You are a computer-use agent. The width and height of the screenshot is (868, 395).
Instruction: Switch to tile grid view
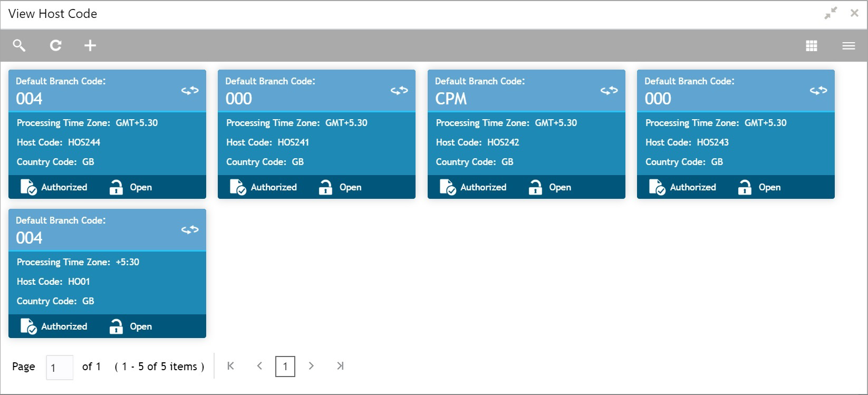pos(812,46)
